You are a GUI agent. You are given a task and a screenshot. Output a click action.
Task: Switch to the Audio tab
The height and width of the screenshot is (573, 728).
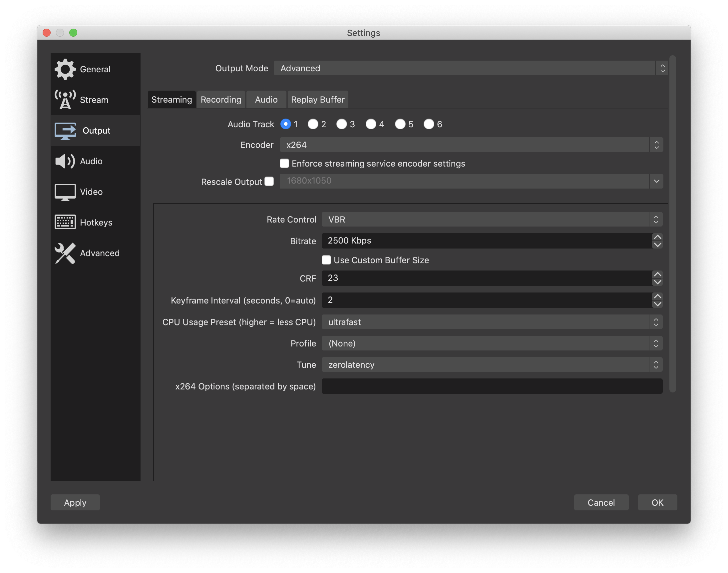coord(265,99)
